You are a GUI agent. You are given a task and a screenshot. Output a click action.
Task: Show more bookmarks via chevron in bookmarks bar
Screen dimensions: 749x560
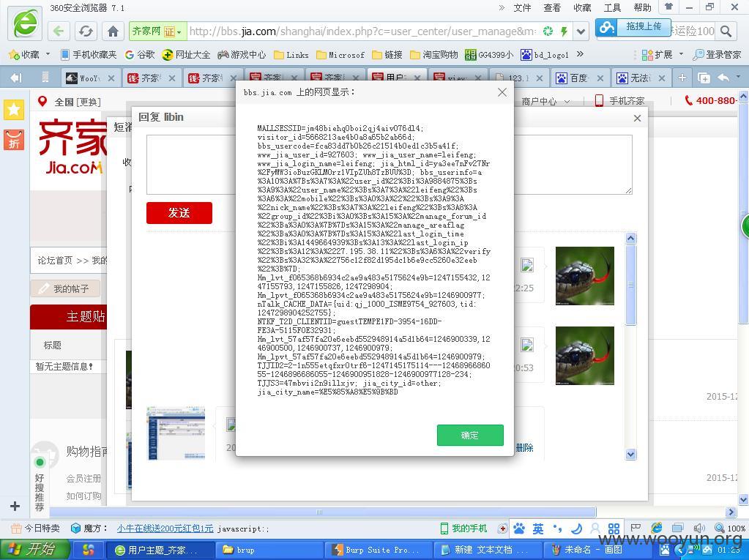(580, 54)
